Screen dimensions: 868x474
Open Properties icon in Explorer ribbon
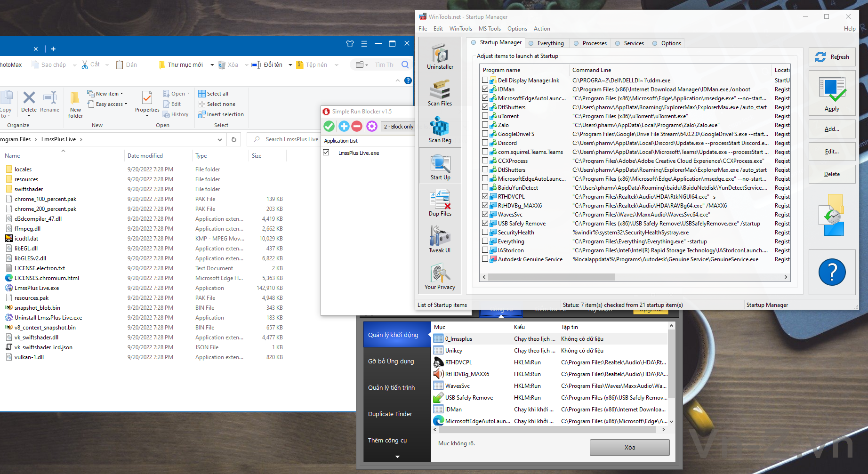(x=147, y=103)
